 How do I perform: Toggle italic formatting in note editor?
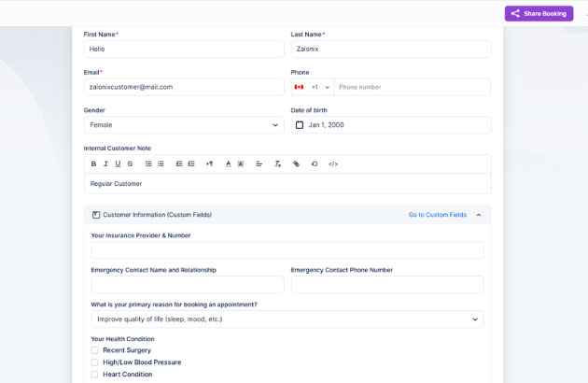[x=105, y=163]
